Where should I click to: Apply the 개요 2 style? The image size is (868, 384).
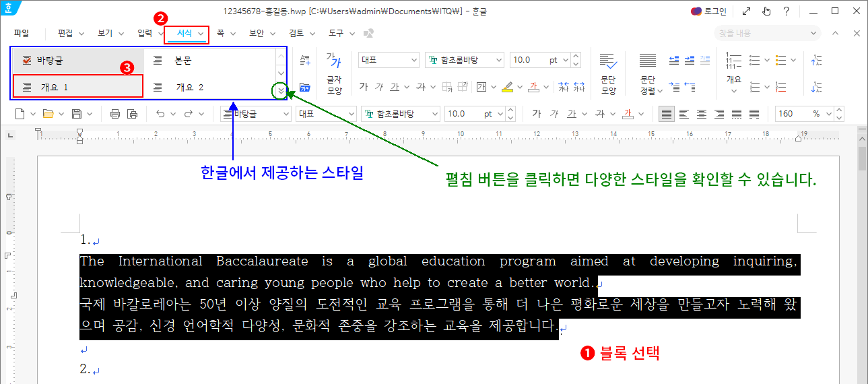210,87
